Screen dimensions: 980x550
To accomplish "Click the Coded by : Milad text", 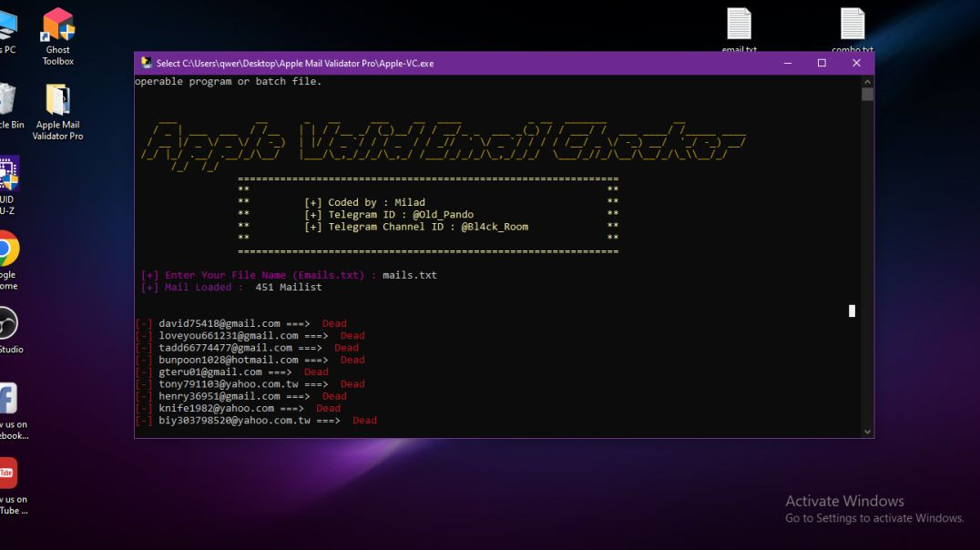I will click(365, 202).
